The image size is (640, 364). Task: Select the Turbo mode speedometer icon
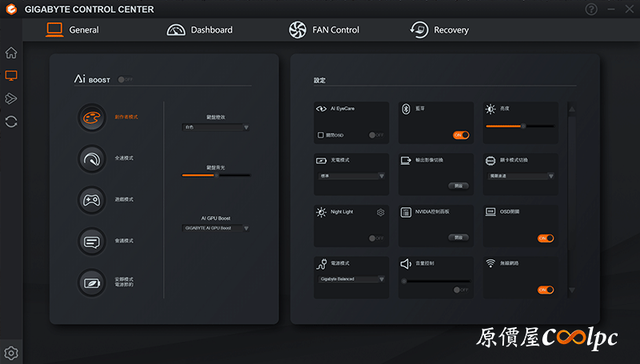click(92, 159)
